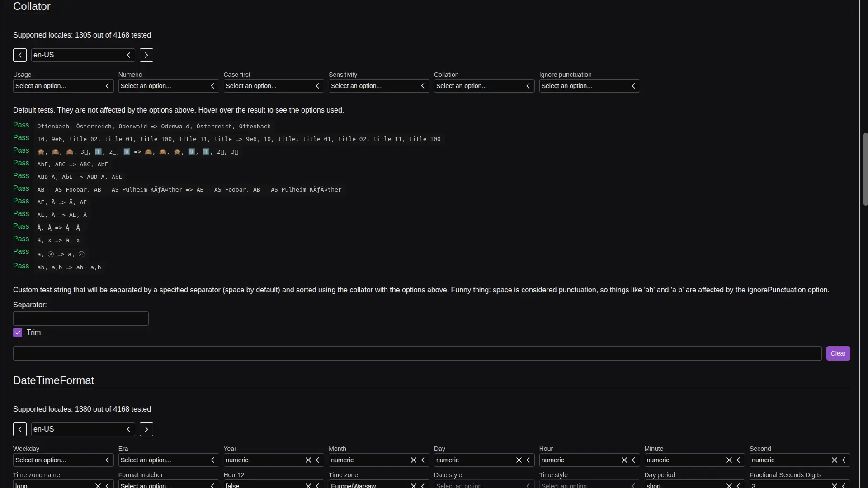Image resolution: width=868 pixels, height=488 pixels.
Task: Click the Separator input field
Action: coord(81,319)
